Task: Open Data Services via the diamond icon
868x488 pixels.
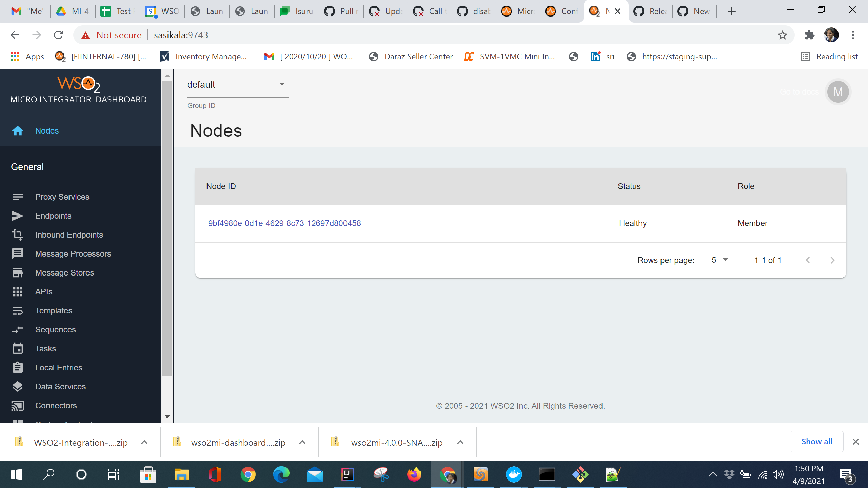Action: [18, 386]
